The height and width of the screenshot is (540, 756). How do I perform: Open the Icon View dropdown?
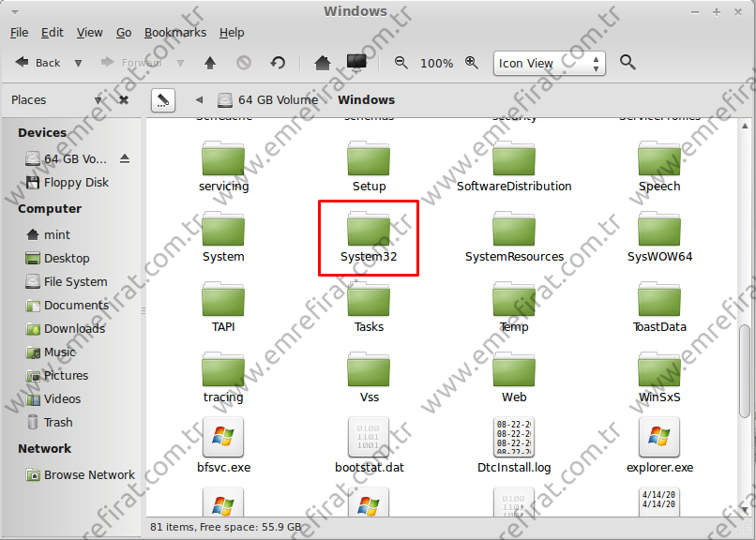pyautogui.click(x=549, y=63)
